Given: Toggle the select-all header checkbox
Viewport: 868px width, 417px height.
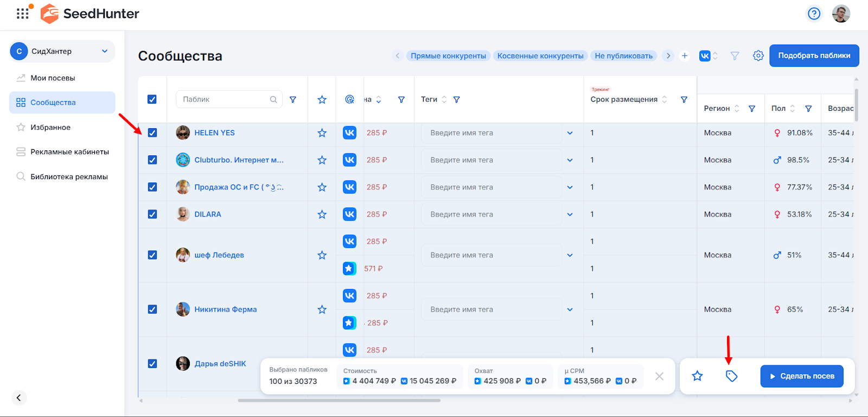Looking at the screenshot, I should (152, 99).
